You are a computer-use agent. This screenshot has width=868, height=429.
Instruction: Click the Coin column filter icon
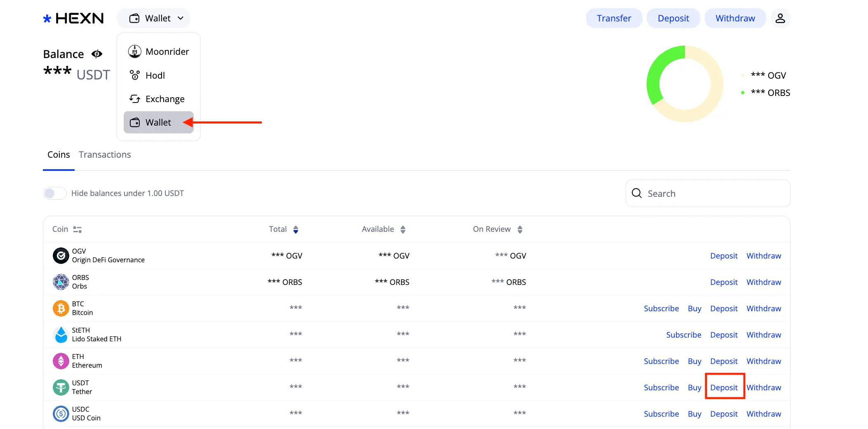[x=77, y=229]
